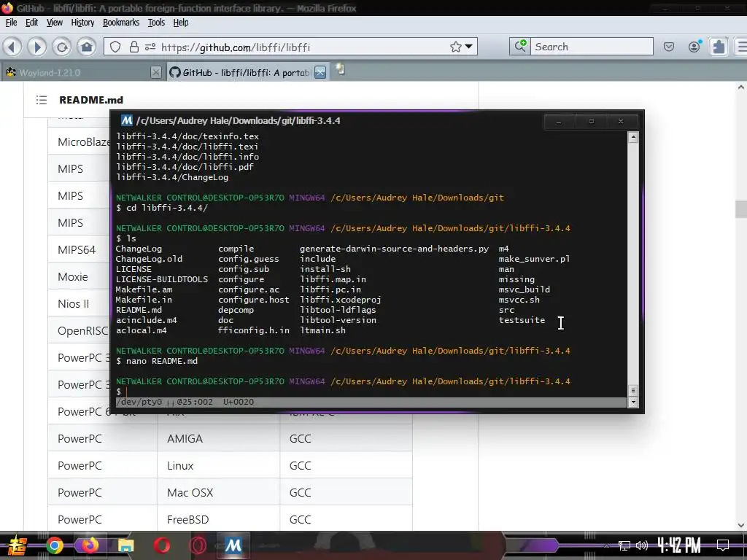Open File Explorer from taskbar
This screenshot has height=560, width=747.
(x=125, y=545)
